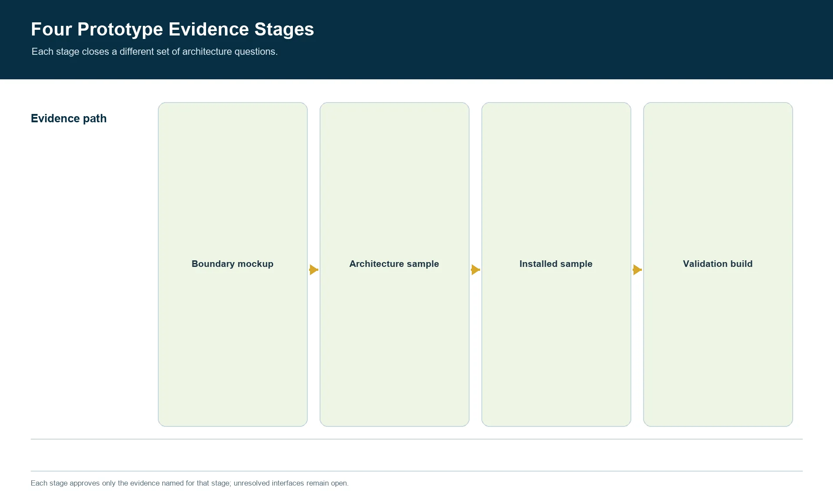This screenshot has height=504, width=833.
Task: Select the Architecture sample stage card
Action: [x=395, y=264]
